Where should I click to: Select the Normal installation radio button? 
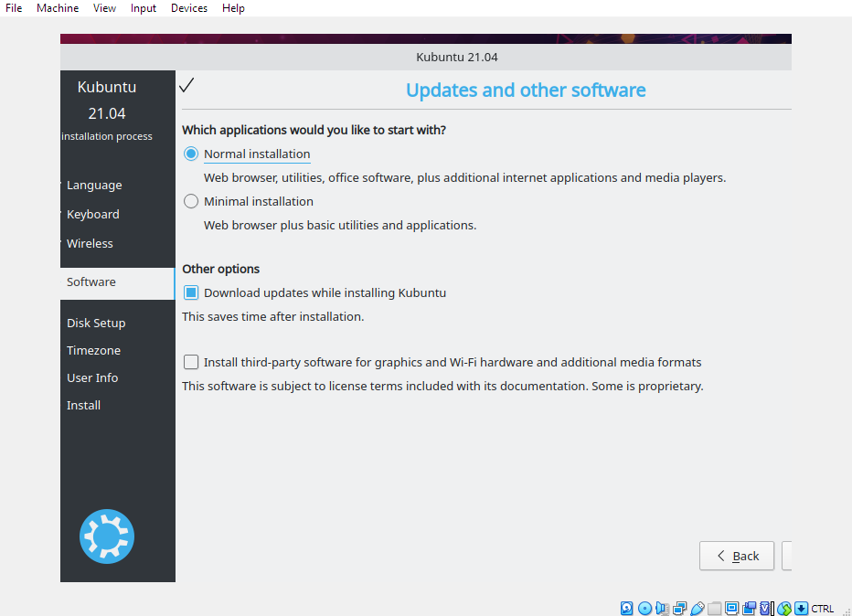(191, 154)
